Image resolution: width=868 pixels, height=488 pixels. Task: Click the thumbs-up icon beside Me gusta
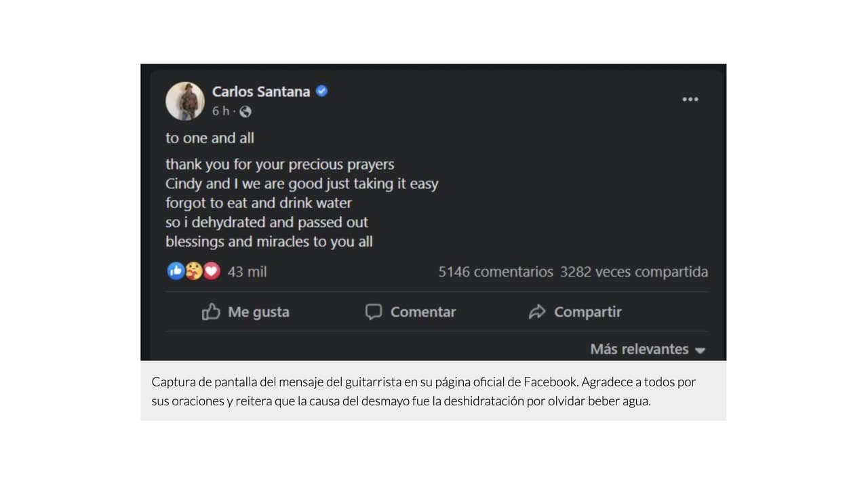click(x=211, y=312)
